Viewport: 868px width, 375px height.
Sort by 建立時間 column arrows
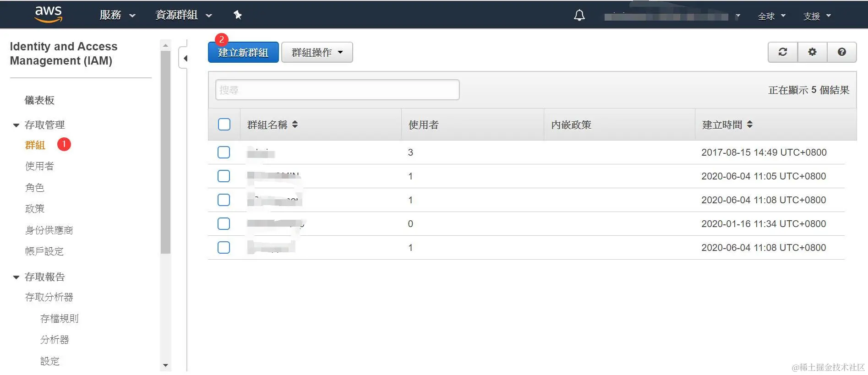tap(750, 124)
